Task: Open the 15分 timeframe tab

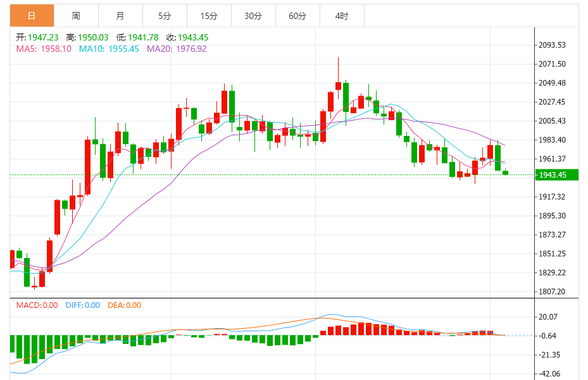Action: pos(209,16)
